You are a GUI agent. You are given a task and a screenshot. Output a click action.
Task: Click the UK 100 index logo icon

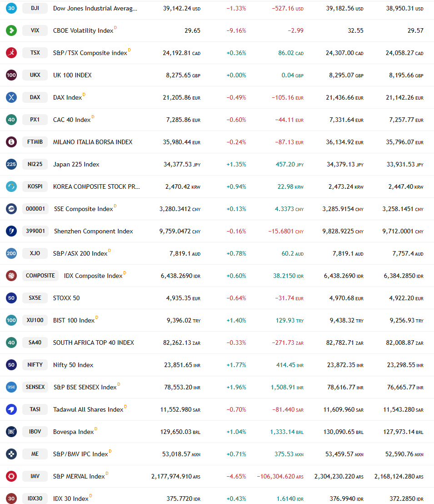[11, 75]
